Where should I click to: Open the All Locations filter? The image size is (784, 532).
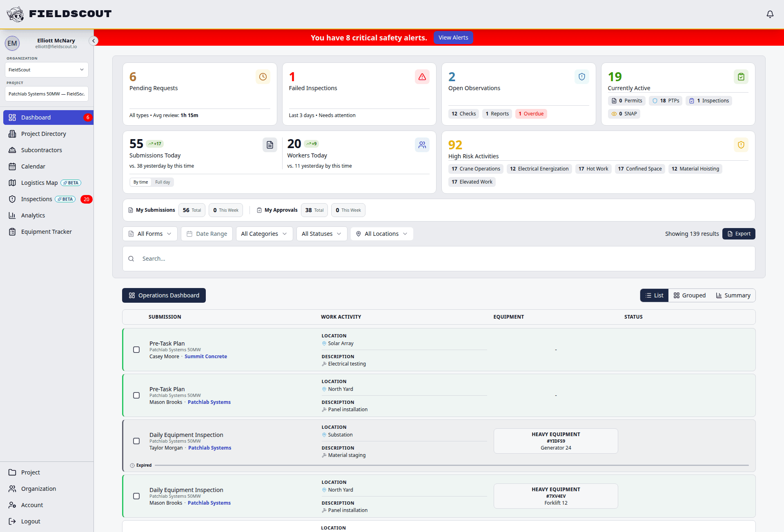[382, 234]
